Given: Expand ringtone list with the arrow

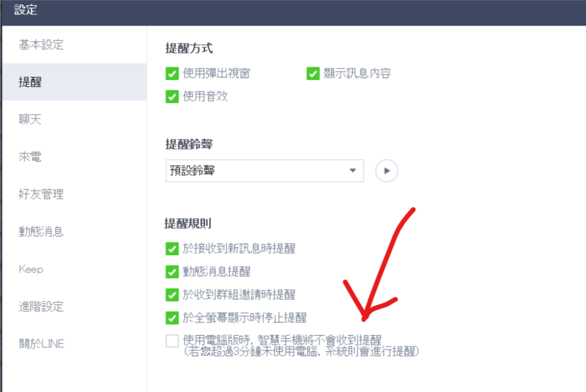Looking at the screenshot, I should pos(352,170).
